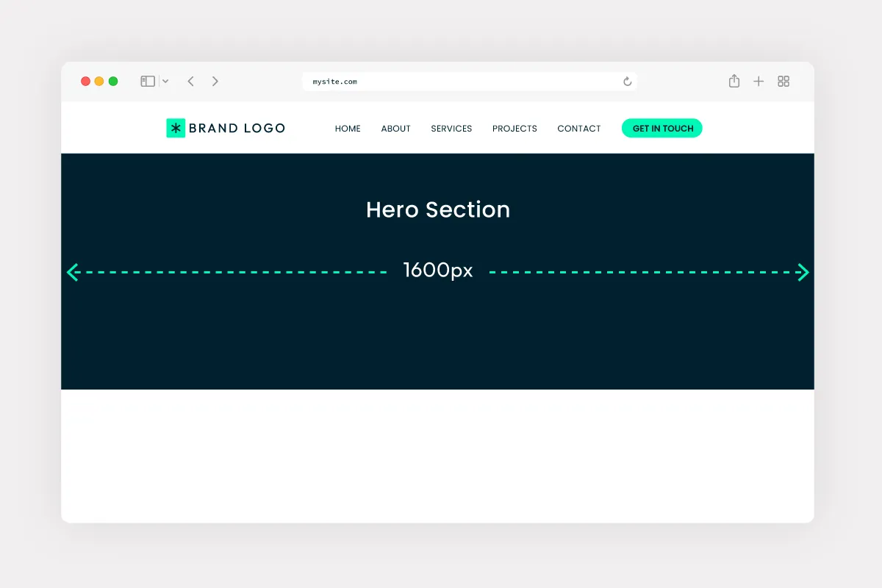Click the GET IN TOUCH button
This screenshot has height=588, width=882.
tap(662, 128)
